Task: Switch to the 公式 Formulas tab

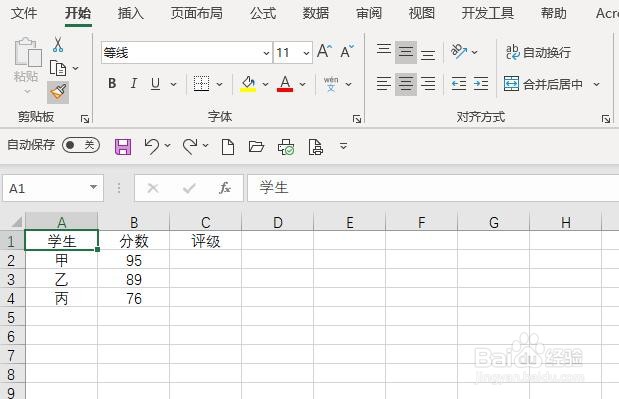Action: (x=263, y=13)
